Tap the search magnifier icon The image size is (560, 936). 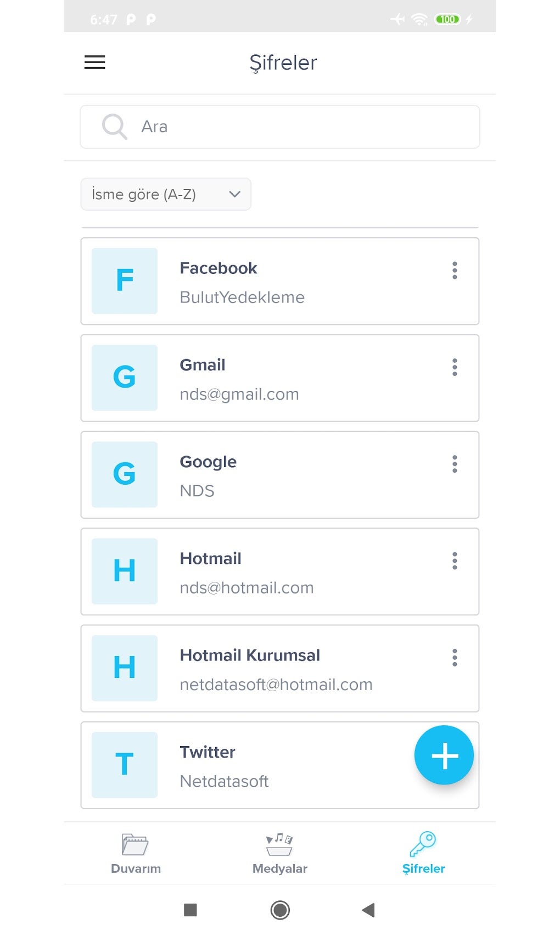[114, 127]
